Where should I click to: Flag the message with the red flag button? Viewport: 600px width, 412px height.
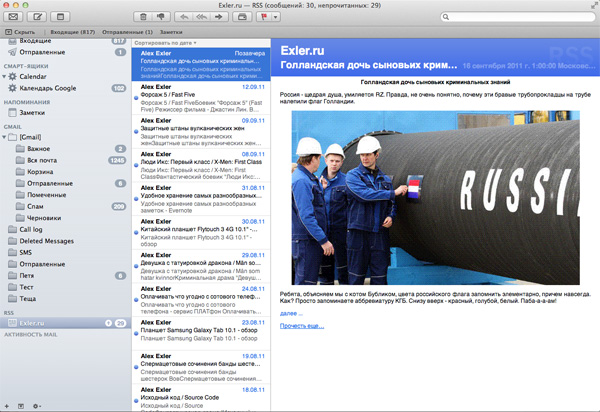coord(263,17)
